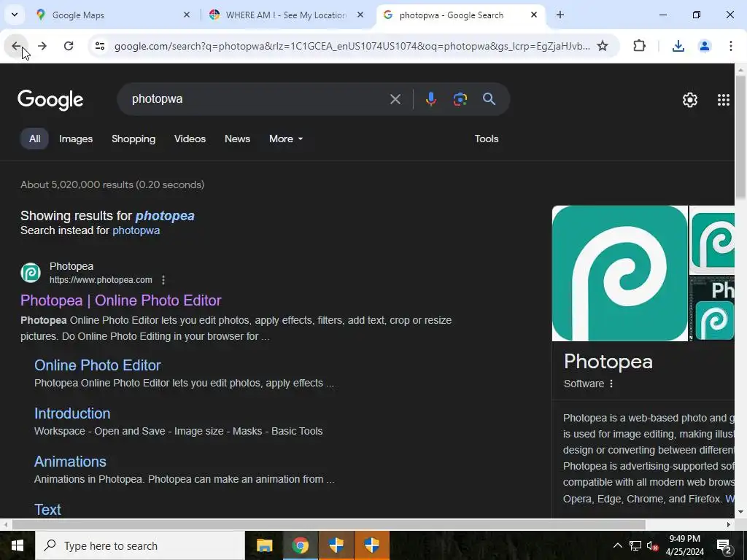Open Chrome three-dot menu
The height and width of the screenshot is (560, 747).
pos(731,46)
